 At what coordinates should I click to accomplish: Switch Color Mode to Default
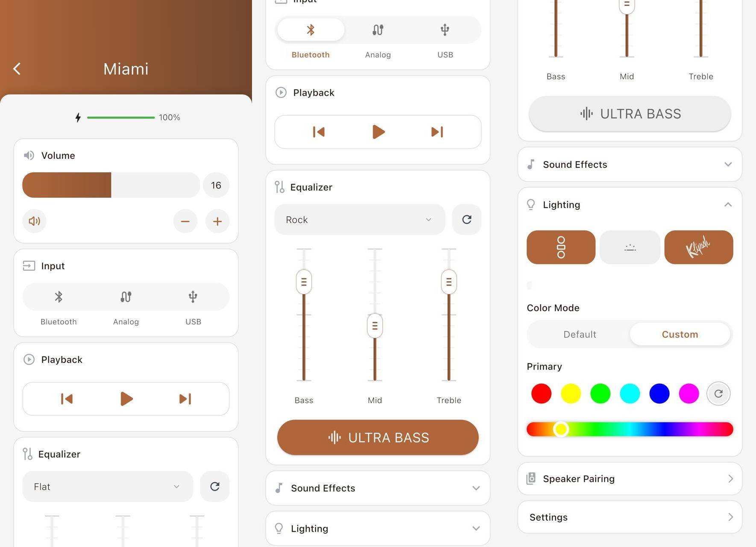(580, 334)
